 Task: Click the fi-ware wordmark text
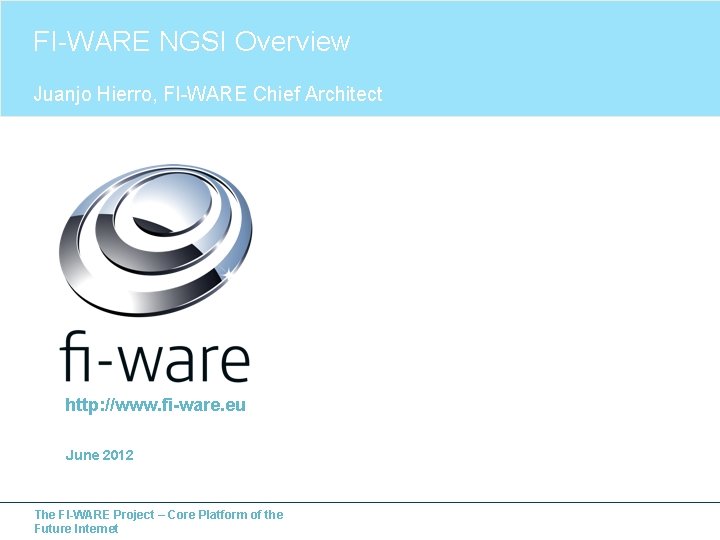[155, 356]
